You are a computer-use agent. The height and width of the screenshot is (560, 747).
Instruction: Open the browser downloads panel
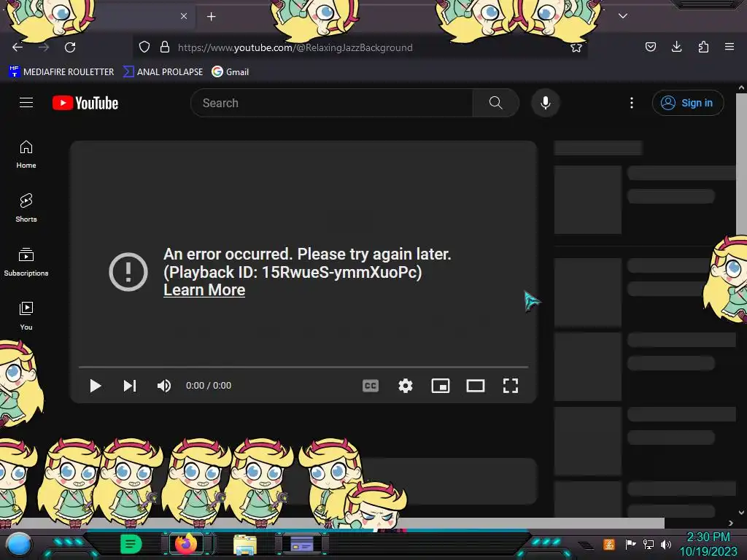pos(676,47)
